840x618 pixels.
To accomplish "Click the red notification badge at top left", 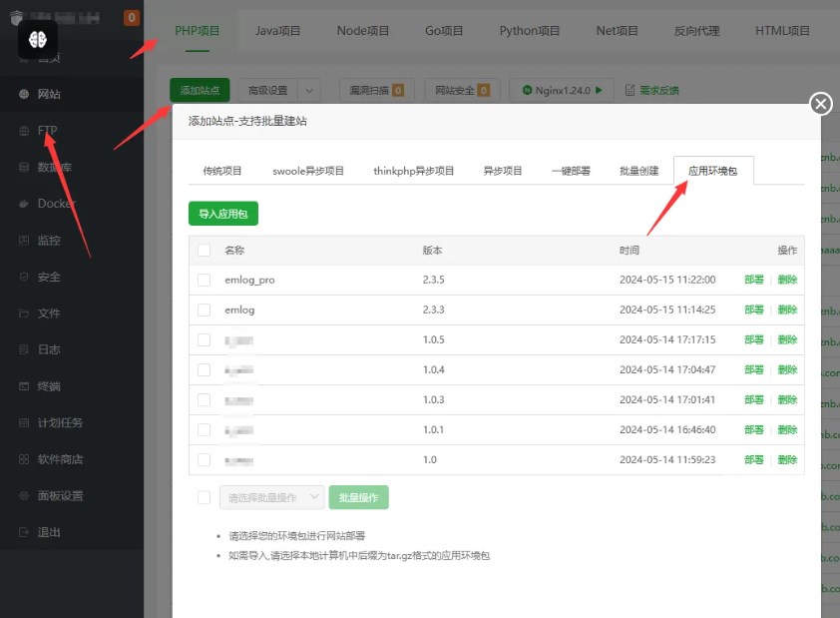I will [x=130, y=17].
